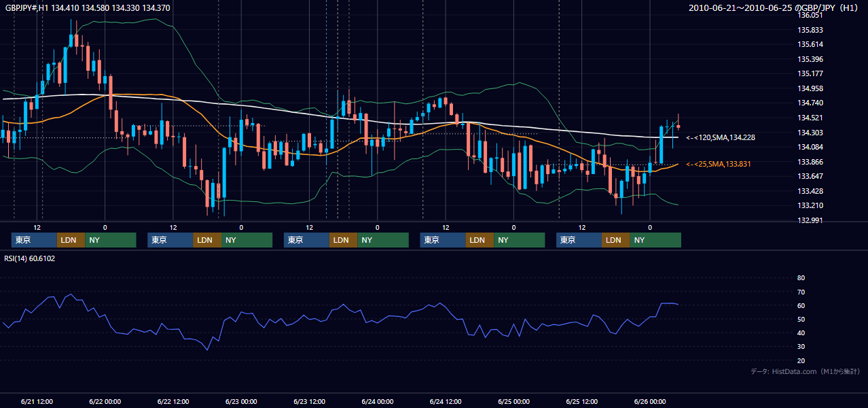Click the 6/24 00:00 date label

[x=378, y=401]
